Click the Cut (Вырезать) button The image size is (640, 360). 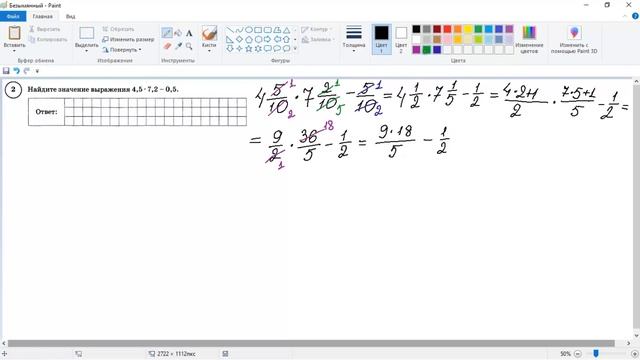pyautogui.click(x=44, y=29)
